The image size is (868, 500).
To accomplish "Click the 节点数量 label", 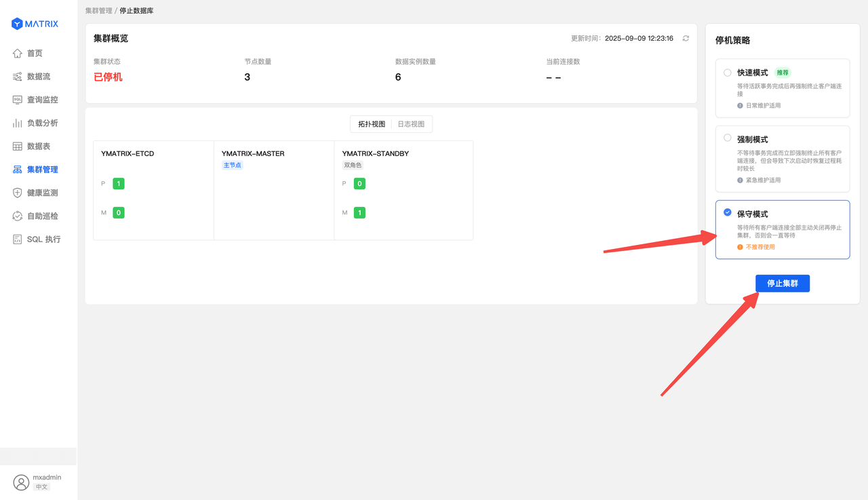I will pyautogui.click(x=258, y=62).
